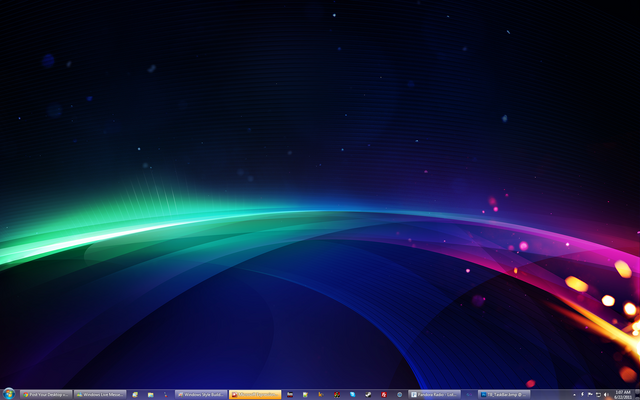Open the folder icon left of Windows Style Builder
The height and width of the screenshot is (400, 640).
tap(151, 394)
